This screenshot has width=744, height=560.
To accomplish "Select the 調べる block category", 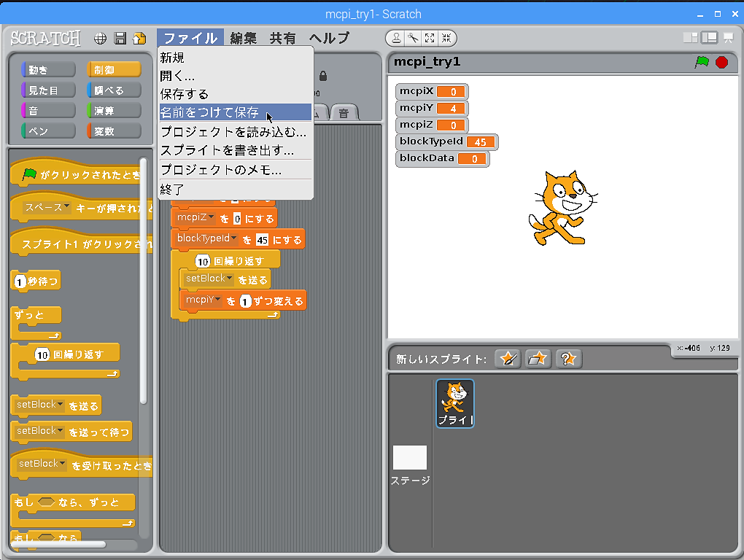I will coord(114,90).
